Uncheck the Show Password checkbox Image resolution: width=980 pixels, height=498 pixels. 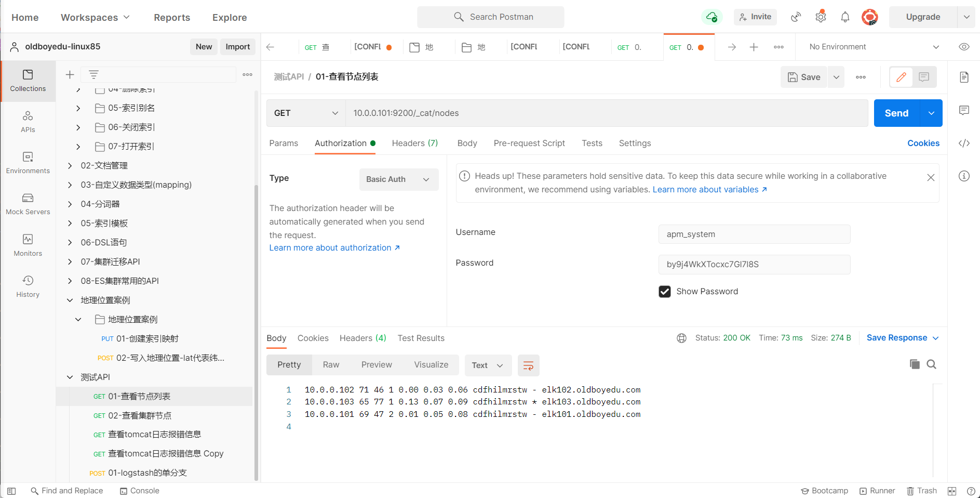click(665, 292)
